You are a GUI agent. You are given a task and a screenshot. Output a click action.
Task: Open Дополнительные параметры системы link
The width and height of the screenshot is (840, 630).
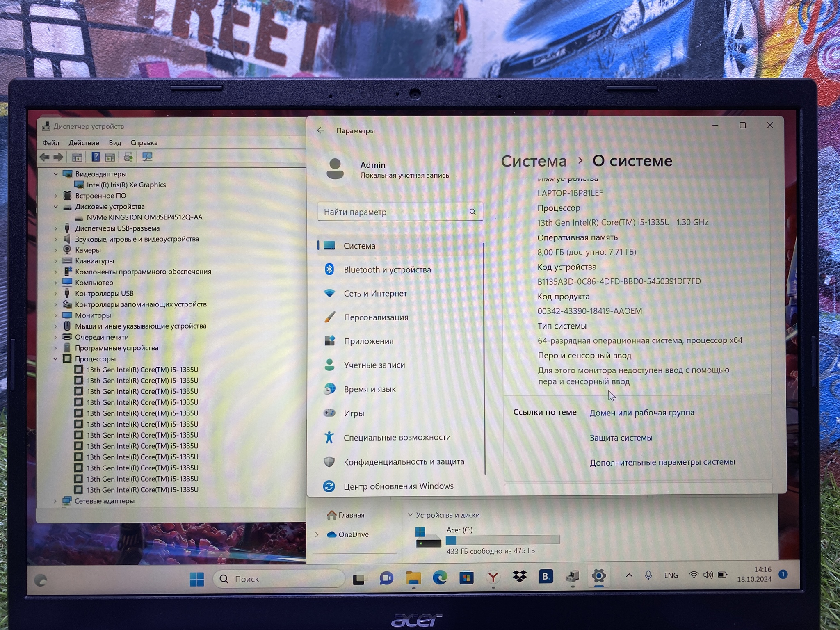[x=662, y=462]
